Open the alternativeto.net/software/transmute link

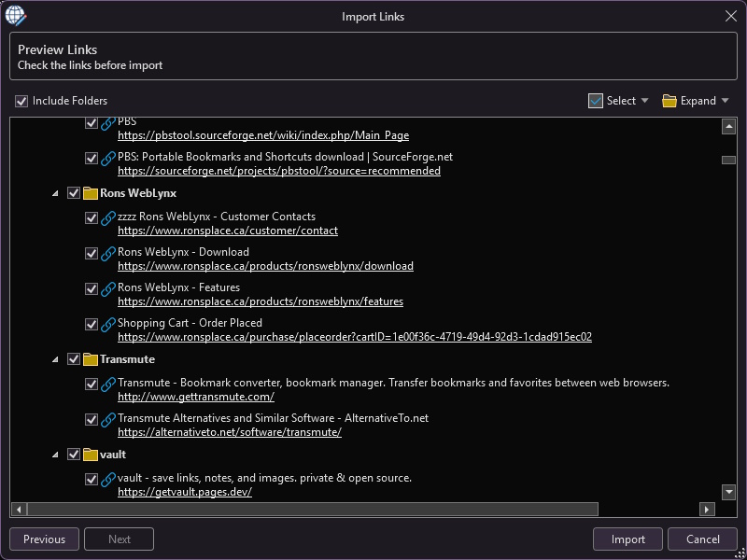click(229, 432)
